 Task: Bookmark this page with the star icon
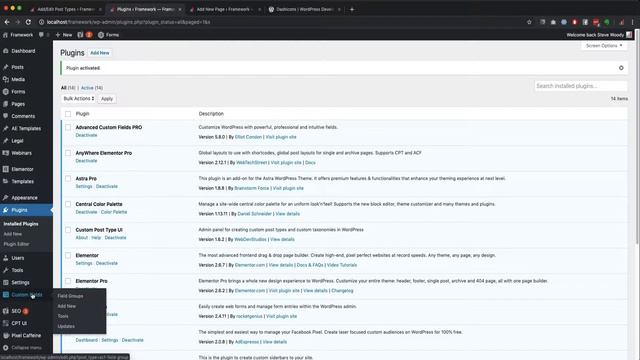[x=529, y=22]
